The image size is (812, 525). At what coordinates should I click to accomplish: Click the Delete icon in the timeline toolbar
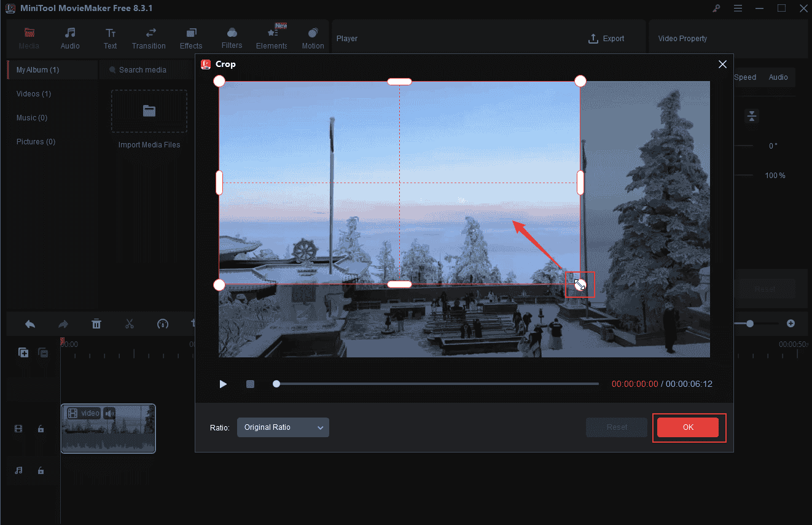coord(96,324)
